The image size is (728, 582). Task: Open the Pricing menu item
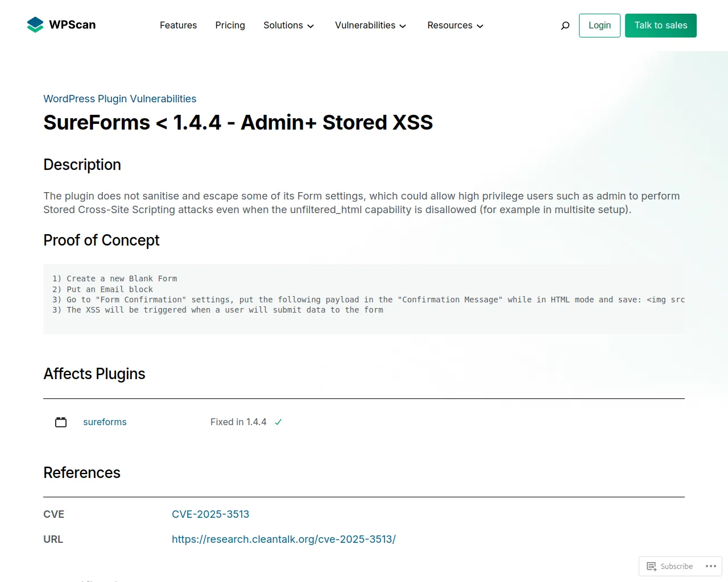click(x=230, y=26)
